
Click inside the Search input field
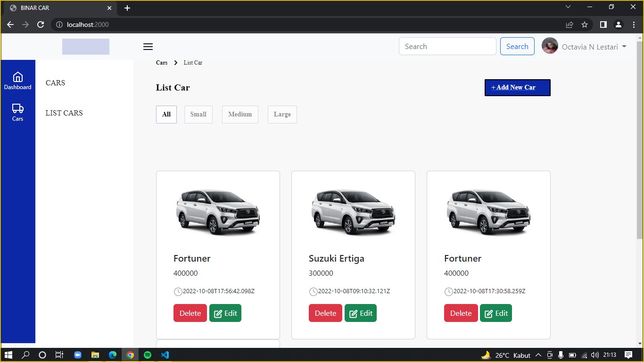(x=447, y=46)
